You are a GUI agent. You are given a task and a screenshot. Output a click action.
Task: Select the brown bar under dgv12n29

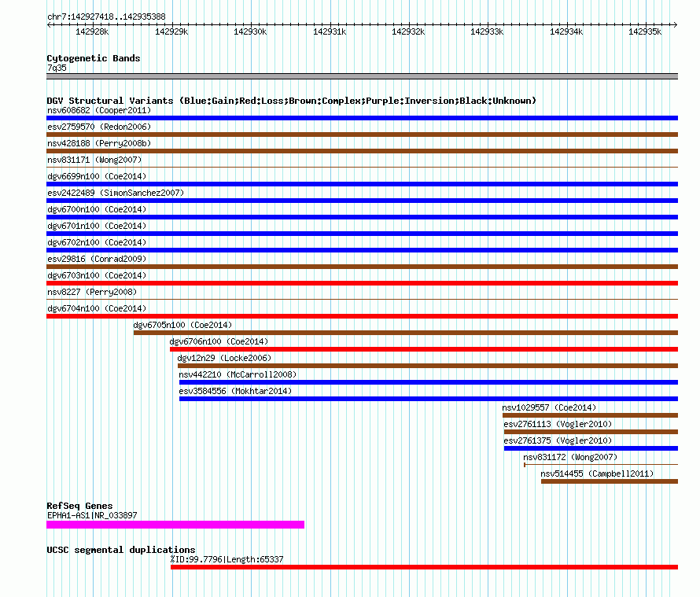point(428,366)
